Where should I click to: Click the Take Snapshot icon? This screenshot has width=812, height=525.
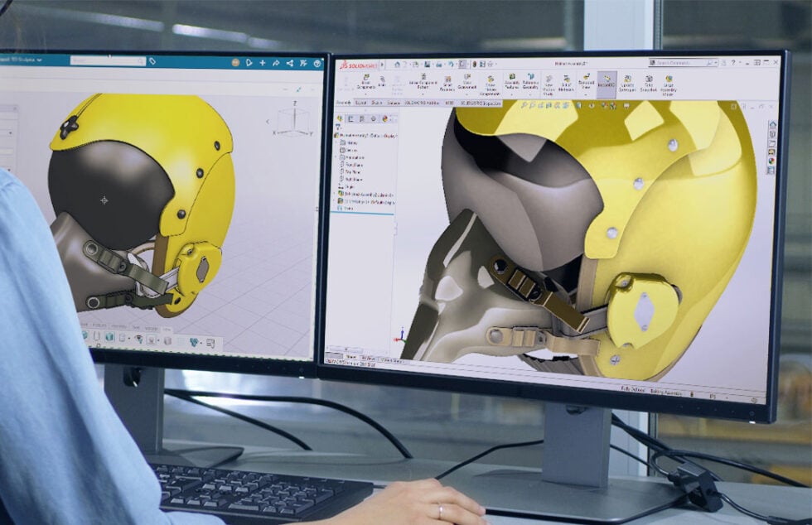click(649, 82)
